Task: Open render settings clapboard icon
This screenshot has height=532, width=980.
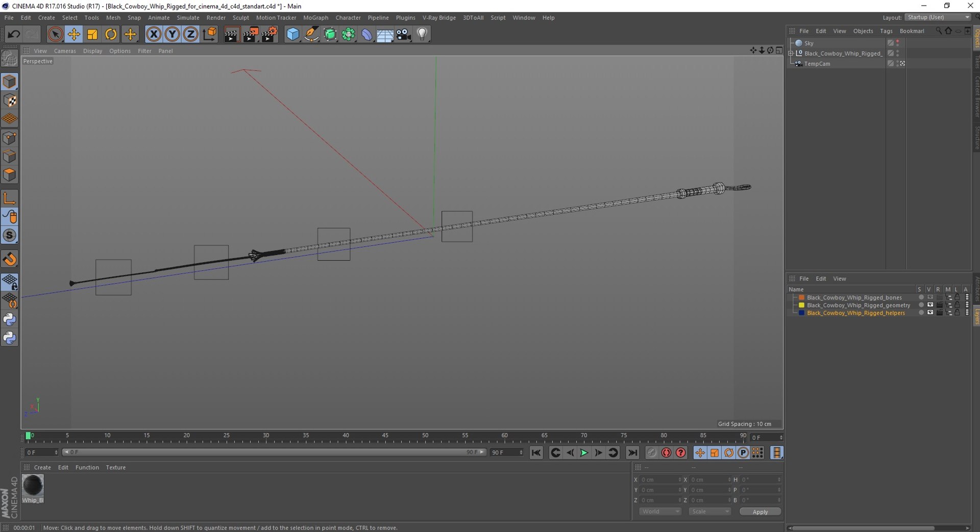Action: click(x=269, y=34)
